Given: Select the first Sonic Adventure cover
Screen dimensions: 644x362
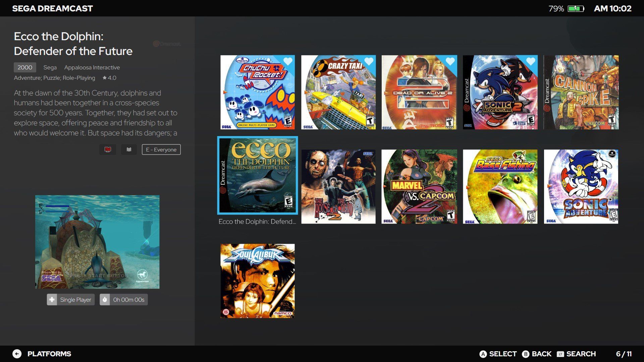Looking at the screenshot, I should 581,187.
